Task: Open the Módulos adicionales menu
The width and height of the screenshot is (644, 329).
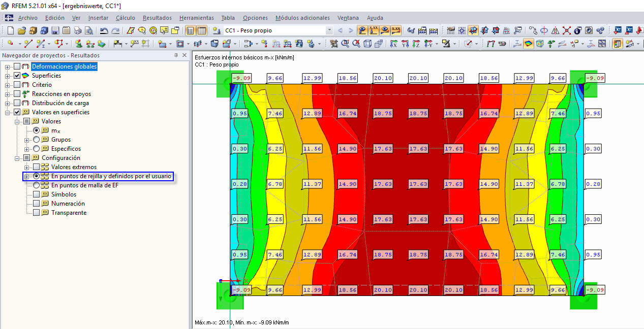Action: [x=302, y=18]
